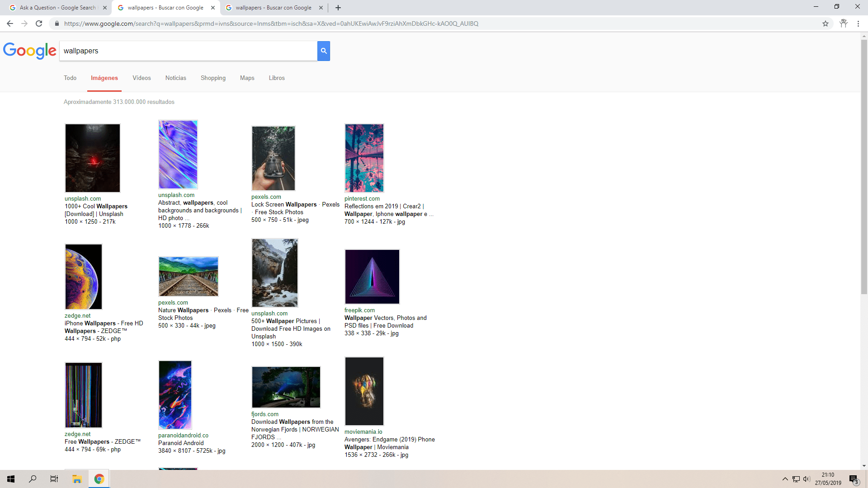The width and height of the screenshot is (868, 488).
Task: Click the browser reload icon
Action: tap(39, 23)
